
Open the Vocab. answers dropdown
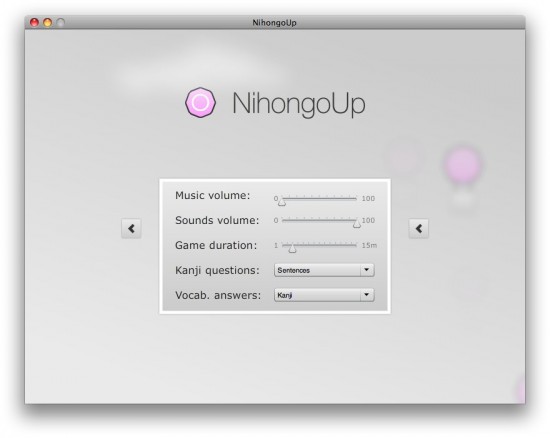tap(324, 295)
